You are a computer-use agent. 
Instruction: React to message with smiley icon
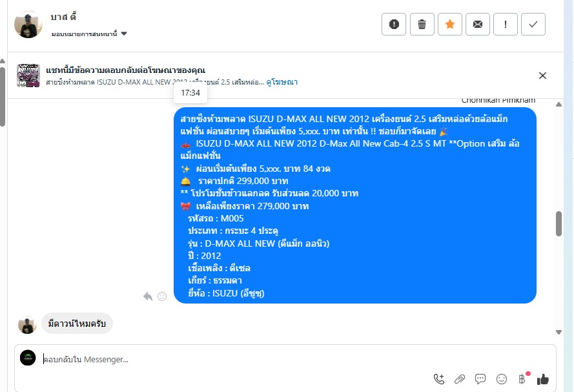(162, 296)
